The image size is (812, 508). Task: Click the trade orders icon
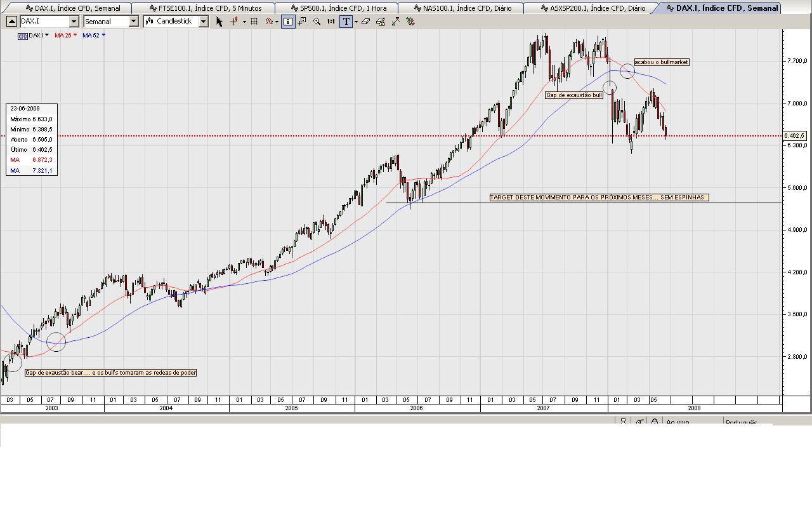(x=410, y=21)
